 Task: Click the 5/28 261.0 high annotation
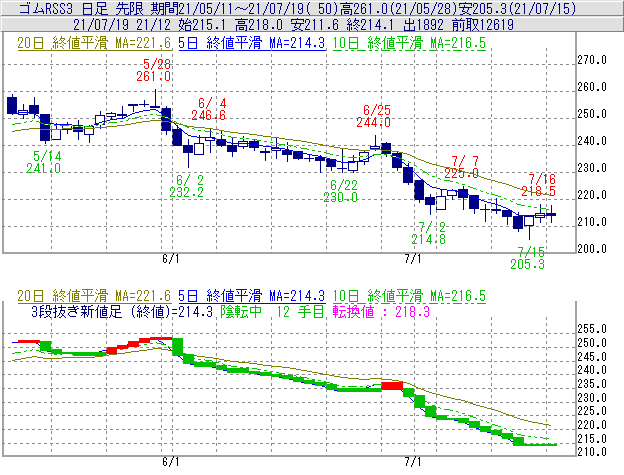[x=154, y=70]
